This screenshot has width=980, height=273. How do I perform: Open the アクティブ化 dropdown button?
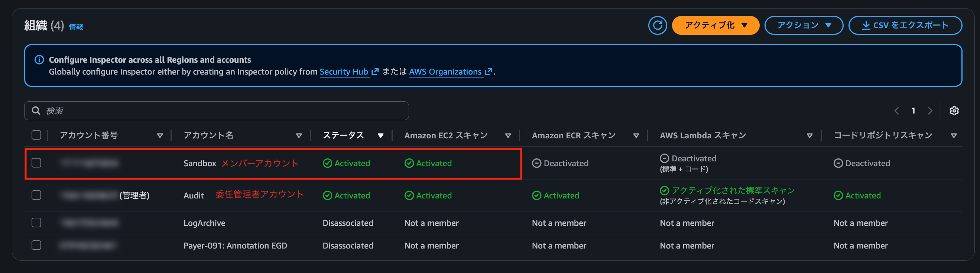715,26
